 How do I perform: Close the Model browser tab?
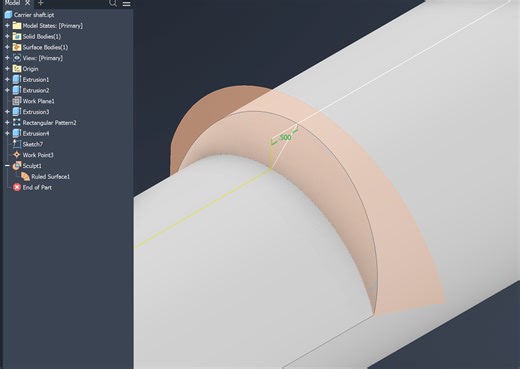27,3
